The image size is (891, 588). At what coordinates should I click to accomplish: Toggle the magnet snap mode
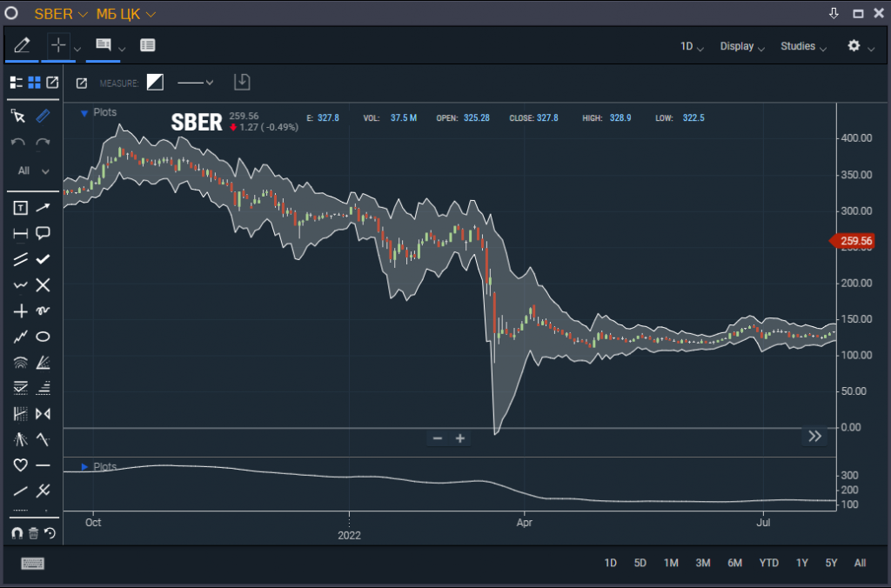16,533
